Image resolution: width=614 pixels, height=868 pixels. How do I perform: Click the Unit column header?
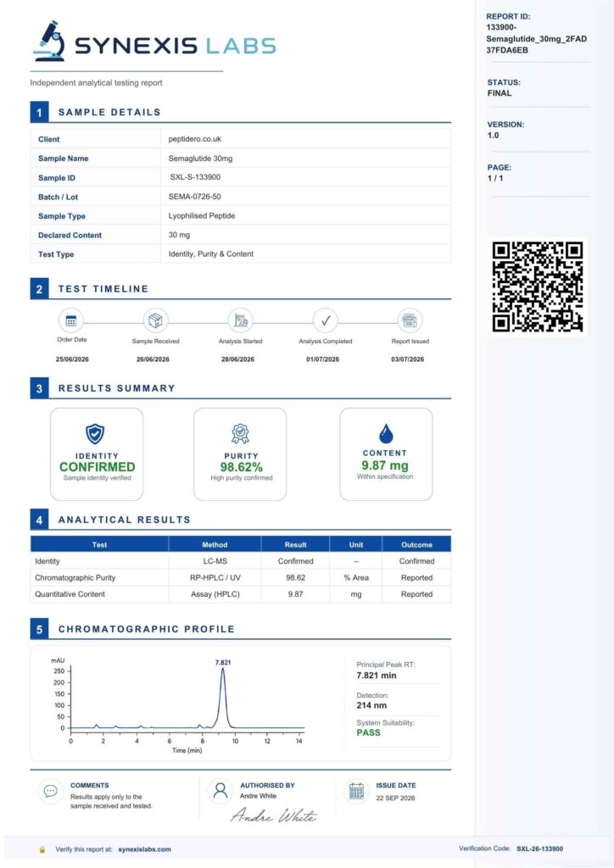[356, 545]
